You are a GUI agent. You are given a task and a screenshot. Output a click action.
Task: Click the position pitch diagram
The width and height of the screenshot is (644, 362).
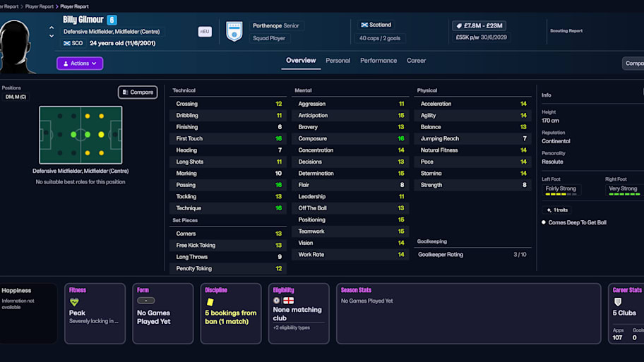pos(80,135)
